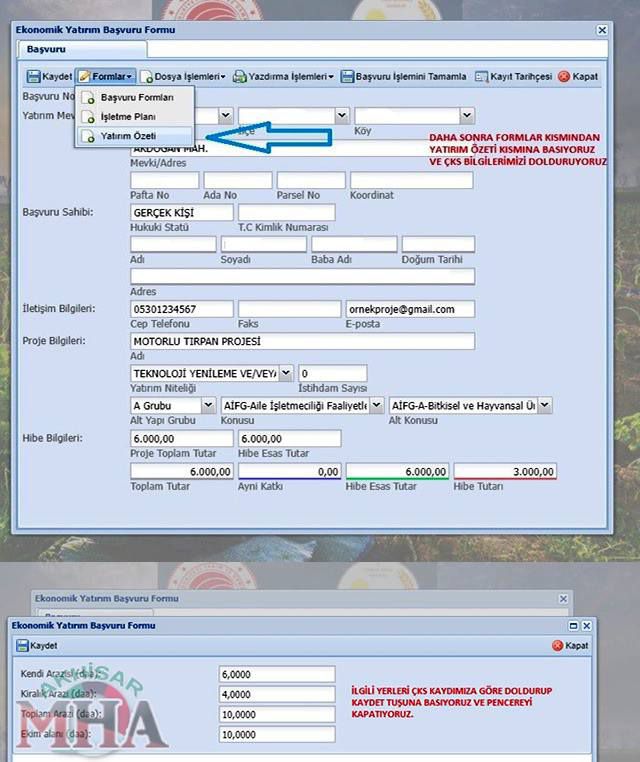Viewport: 640px width, 762px height.
Task: Click the Formlar pencil icon
Action: (x=85, y=76)
